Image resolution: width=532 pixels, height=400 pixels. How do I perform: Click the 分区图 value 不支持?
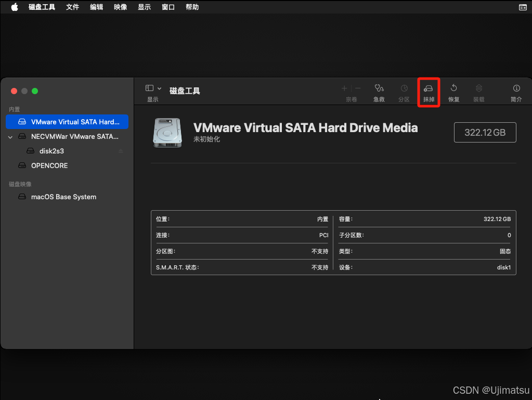[x=320, y=251]
